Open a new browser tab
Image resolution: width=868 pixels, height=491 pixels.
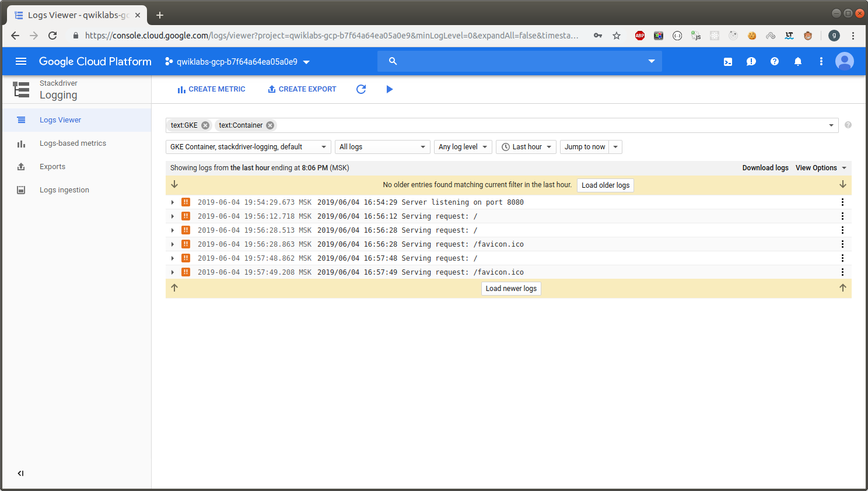click(x=160, y=15)
